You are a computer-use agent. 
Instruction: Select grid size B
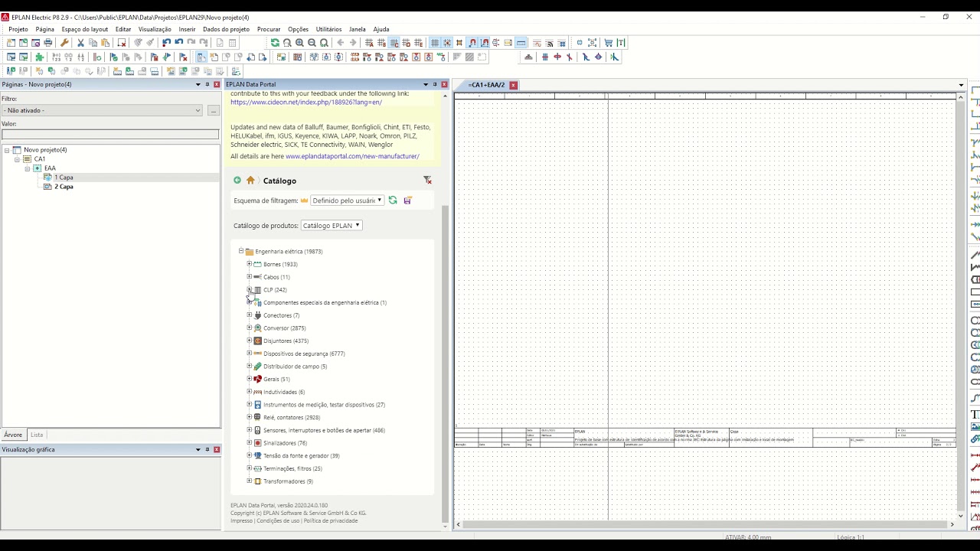click(381, 43)
